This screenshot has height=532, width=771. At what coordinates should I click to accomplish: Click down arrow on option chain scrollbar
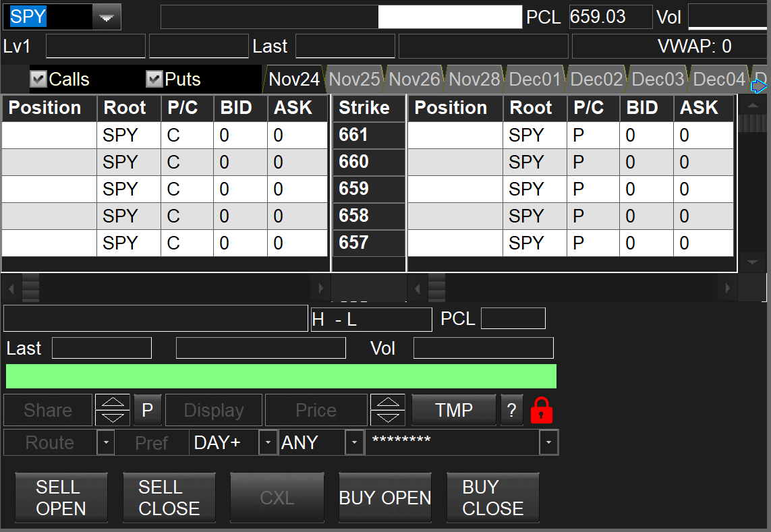pyautogui.click(x=751, y=262)
